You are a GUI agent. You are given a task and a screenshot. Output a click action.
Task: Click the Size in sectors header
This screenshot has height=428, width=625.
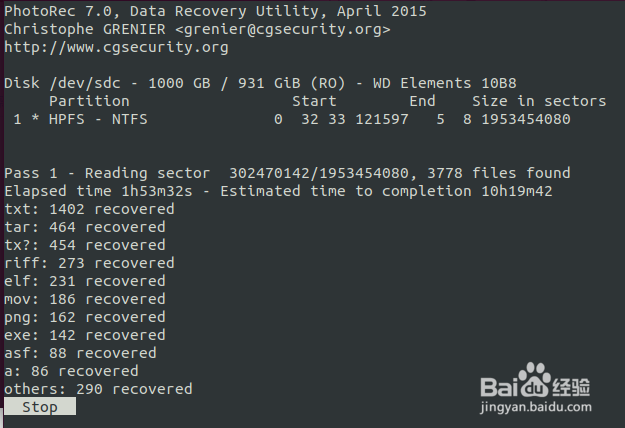(x=539, y=101)
